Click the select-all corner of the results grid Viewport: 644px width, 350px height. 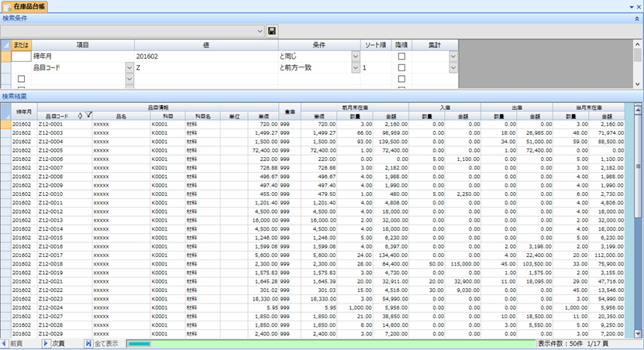[5, 112]
